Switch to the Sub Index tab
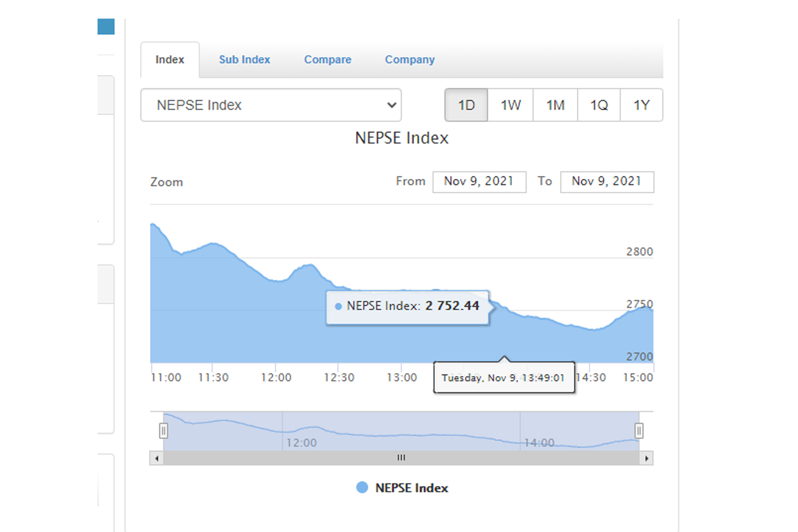 click(x=244, y=60)
